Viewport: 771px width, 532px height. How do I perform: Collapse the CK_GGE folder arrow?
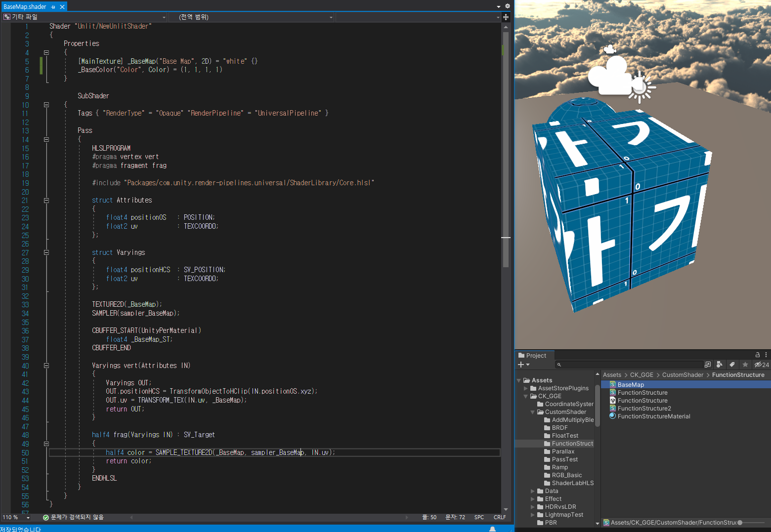click(x=526, y=396)
